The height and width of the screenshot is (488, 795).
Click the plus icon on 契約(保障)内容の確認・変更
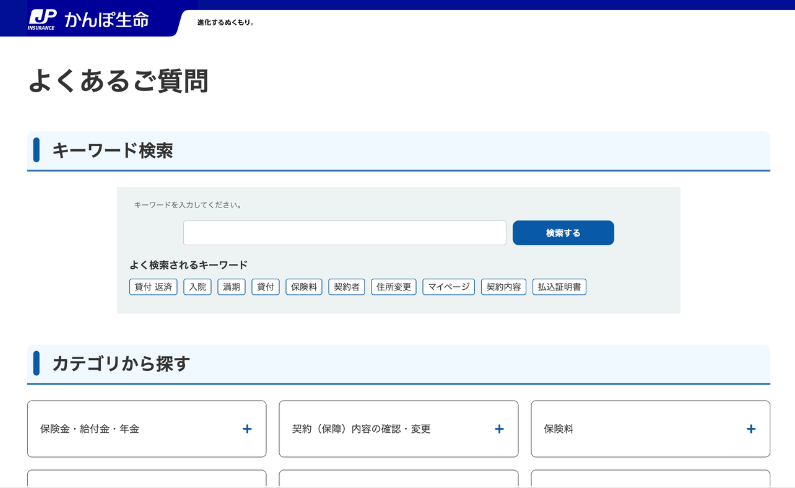[x=499, y=429]
